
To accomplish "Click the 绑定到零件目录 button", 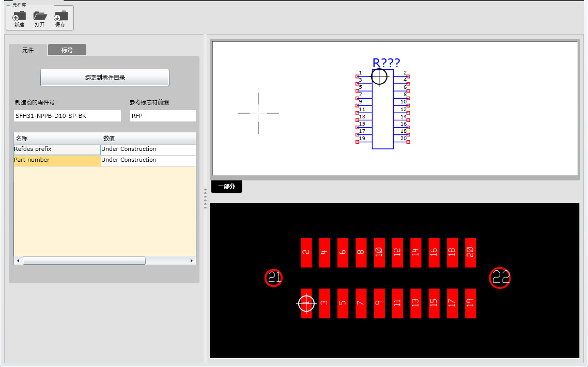I will pyautogui.click(x=105, y=78).
